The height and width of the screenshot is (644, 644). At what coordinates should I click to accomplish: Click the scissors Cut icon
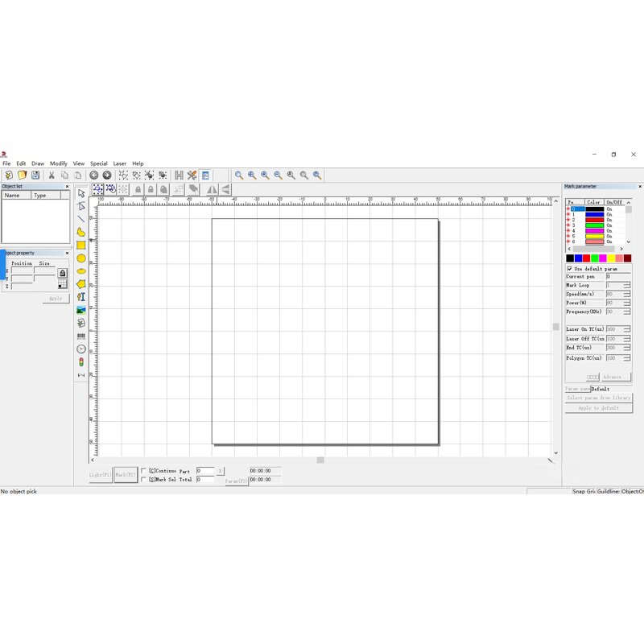tap(52, 175)
